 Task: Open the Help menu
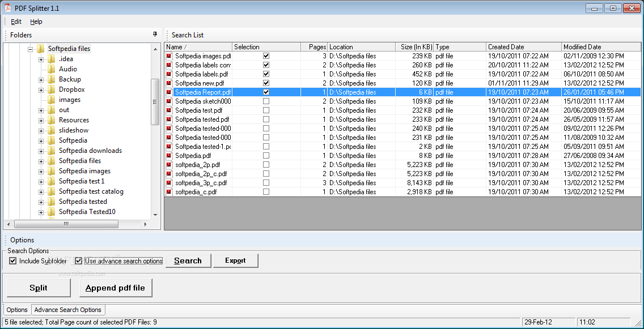pyautogui.click(x=36, y=22)
